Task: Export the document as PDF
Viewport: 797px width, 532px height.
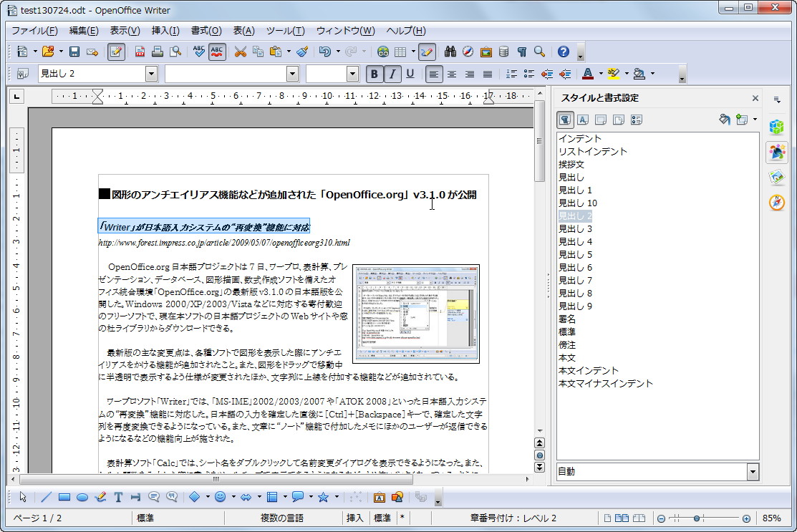Action: (x=140, y=52)
